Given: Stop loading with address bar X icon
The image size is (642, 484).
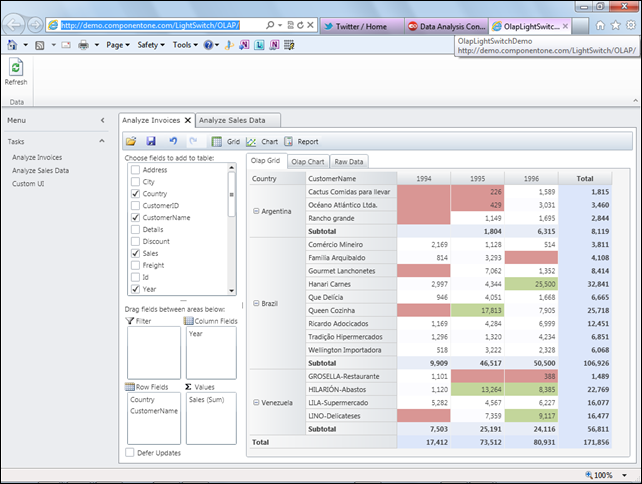Looking at the screenshot, I should click(x=310, y=25).
